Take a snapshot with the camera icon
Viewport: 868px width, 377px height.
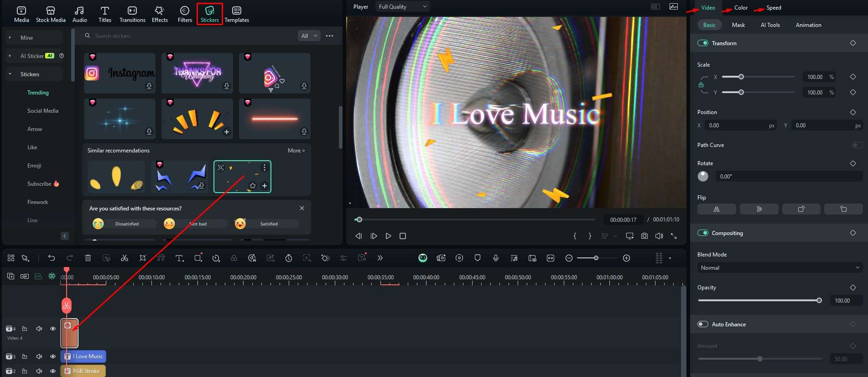click(x=644, y=236)
